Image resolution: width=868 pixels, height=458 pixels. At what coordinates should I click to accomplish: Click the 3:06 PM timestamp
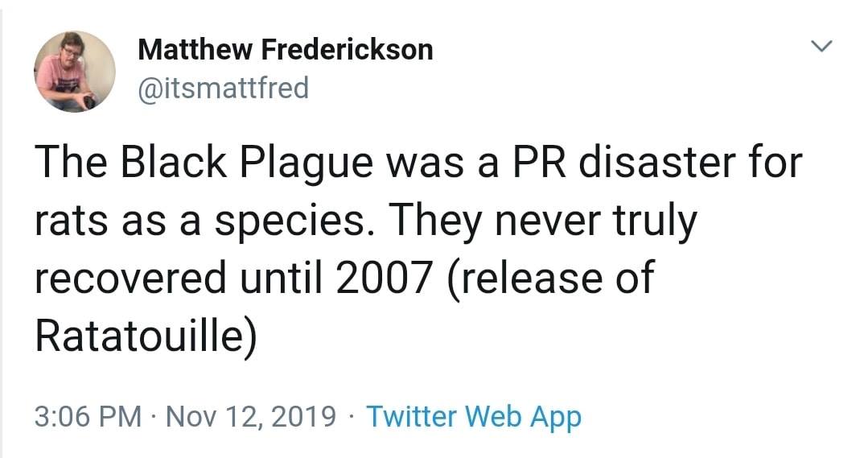tap(87, 416)
